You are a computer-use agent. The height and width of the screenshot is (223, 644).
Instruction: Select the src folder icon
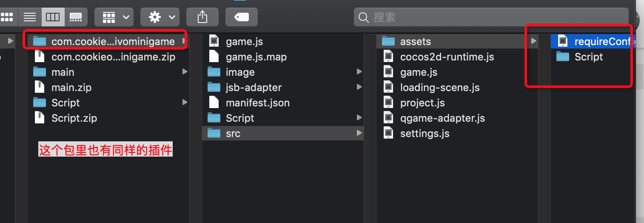(214, 133)
